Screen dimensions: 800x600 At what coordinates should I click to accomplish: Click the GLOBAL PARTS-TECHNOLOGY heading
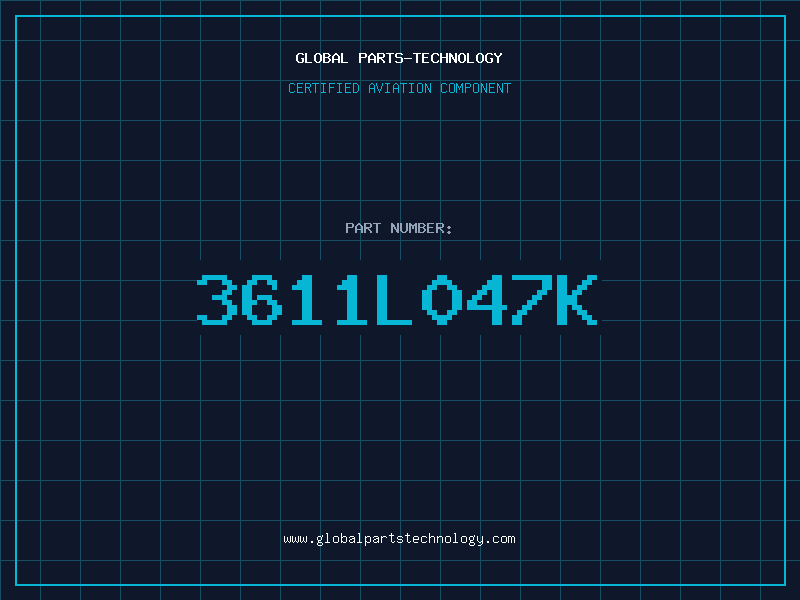coord(399,58)
